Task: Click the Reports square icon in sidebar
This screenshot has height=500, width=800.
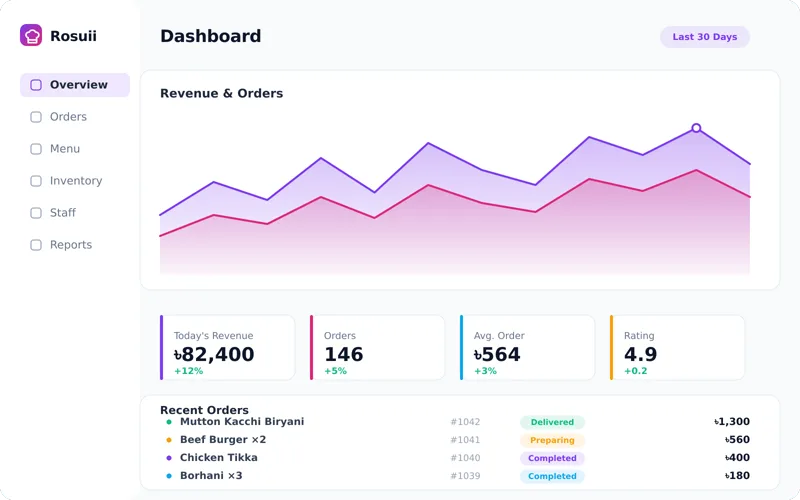Action: pos(36,245)
